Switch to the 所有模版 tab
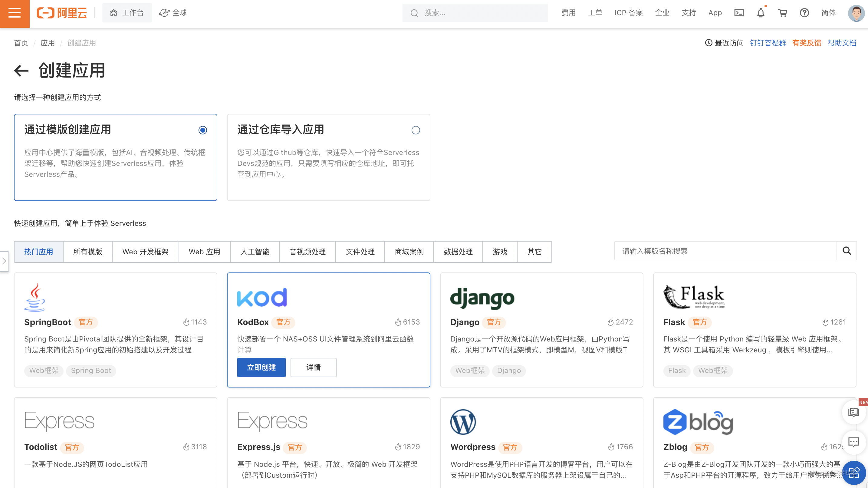 (87, 252)
